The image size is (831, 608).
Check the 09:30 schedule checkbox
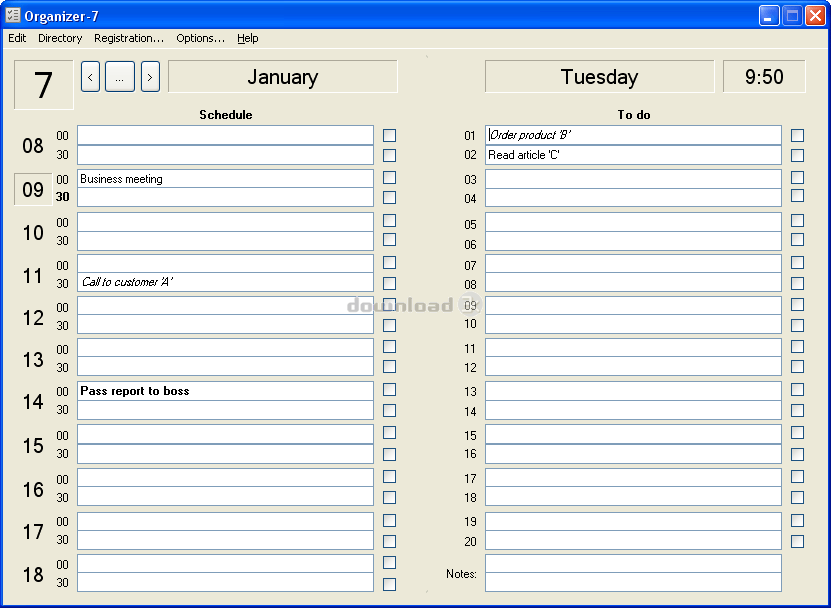tap(390, 198)
